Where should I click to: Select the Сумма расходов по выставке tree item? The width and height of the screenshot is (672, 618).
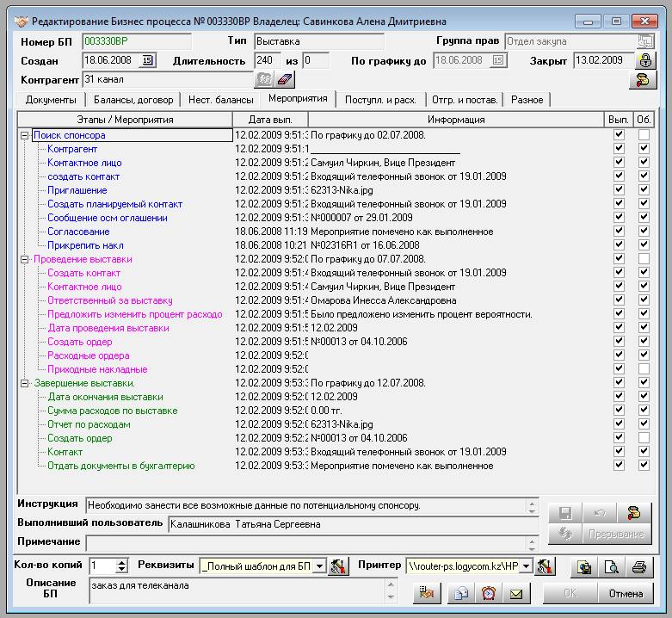112,411
